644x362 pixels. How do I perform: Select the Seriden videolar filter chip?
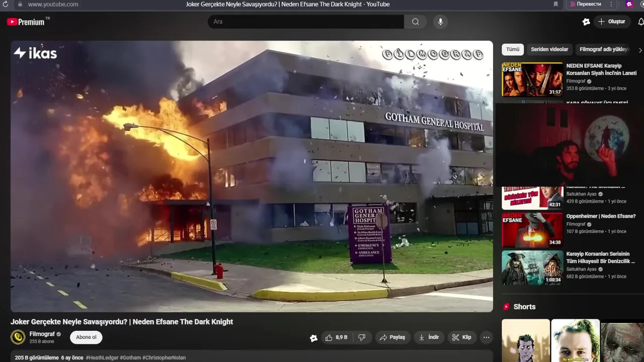coord(549,49)
